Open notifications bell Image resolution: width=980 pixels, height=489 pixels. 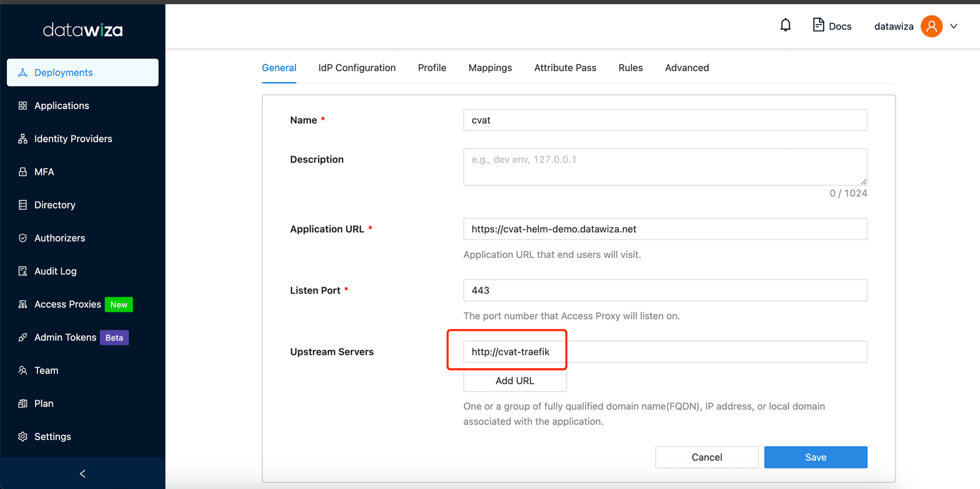[x=785, y=25]
